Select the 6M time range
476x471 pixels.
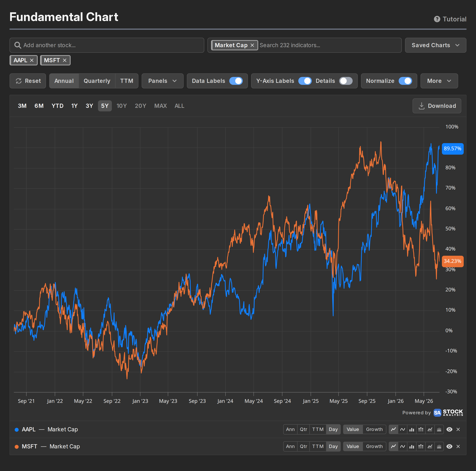pos(39,106)
